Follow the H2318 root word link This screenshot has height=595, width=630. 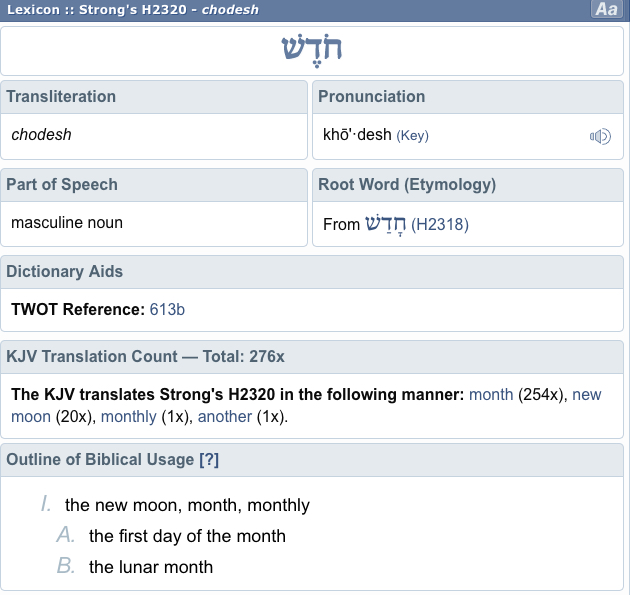pyautogui.click(x=440, y=225)
